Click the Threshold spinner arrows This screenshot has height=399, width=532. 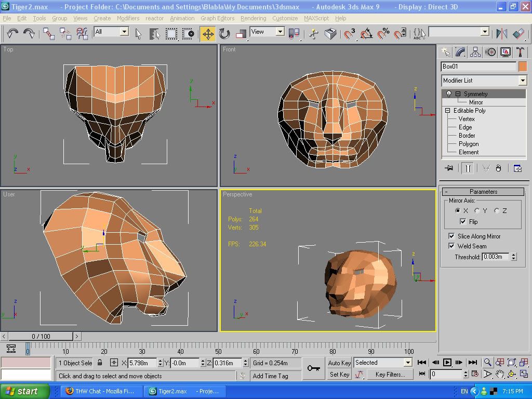pos(514,257)
